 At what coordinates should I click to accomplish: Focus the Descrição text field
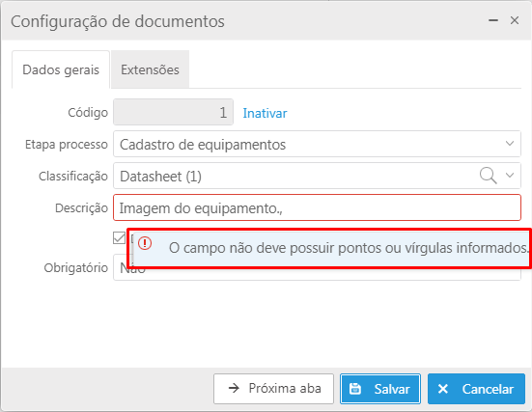tap(317, 207)
